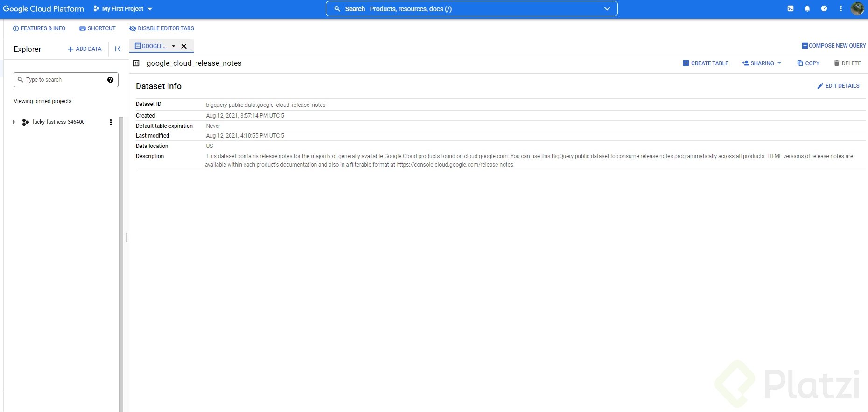
Task: Click the top Search products field
Action: 471,9
